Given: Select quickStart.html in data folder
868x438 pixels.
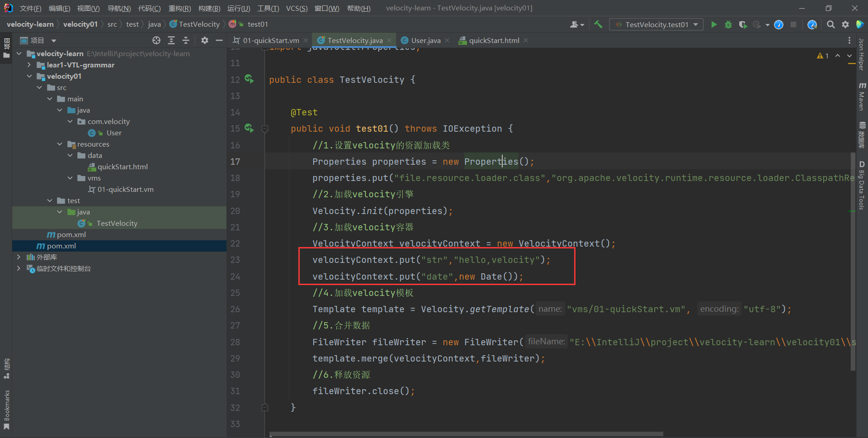Looking at the screenshot, I should 123,167.
